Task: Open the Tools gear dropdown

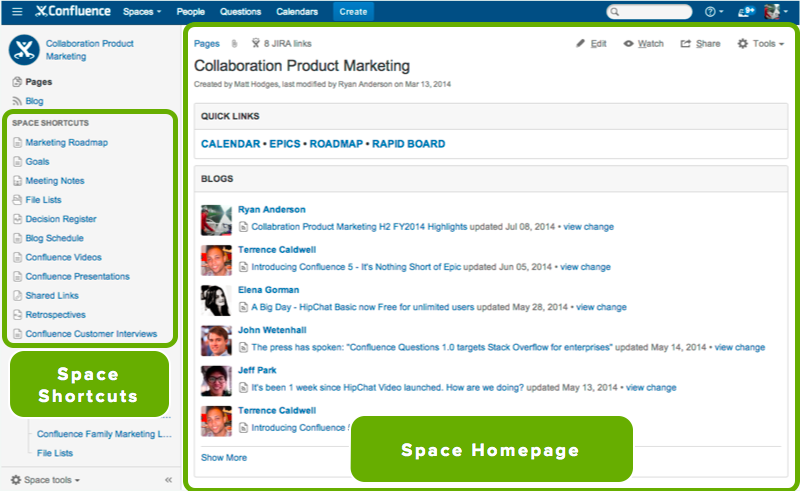Action: [760, 44]
